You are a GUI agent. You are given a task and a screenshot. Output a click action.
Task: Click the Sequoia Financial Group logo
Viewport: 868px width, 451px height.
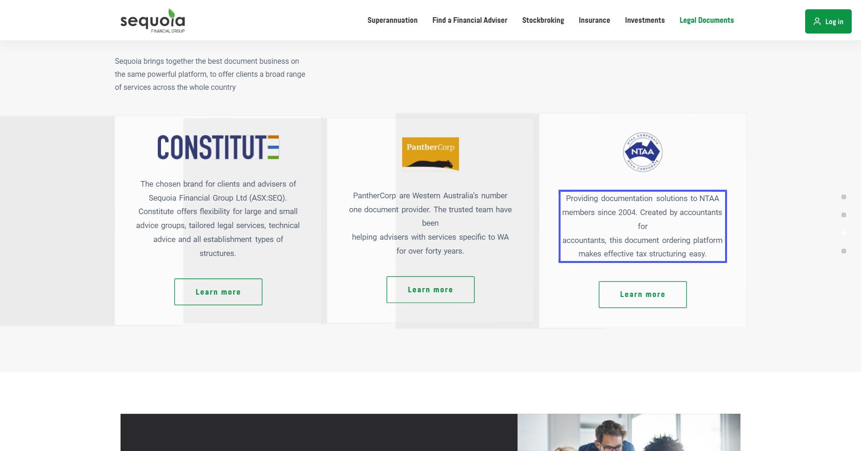pyautogui.click(x=153, y=21)
